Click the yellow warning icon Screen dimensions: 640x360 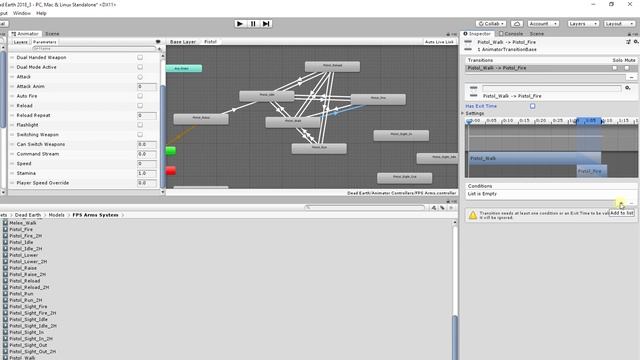[473, 215]
